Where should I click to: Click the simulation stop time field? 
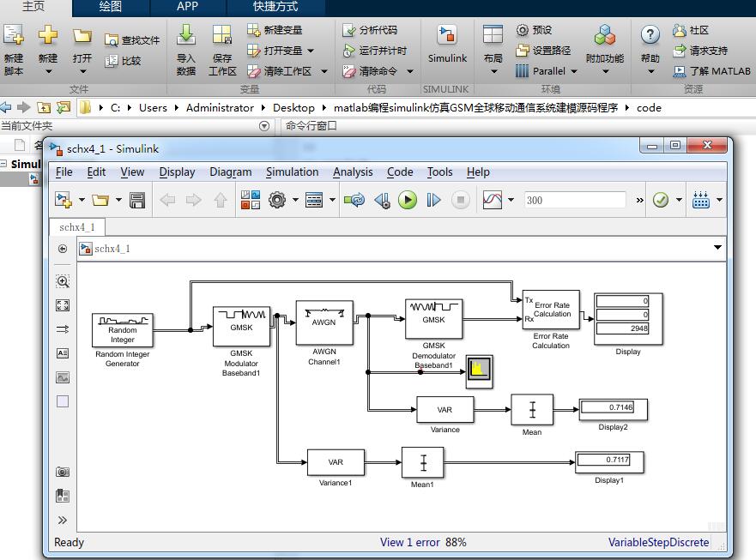point(575,200)
